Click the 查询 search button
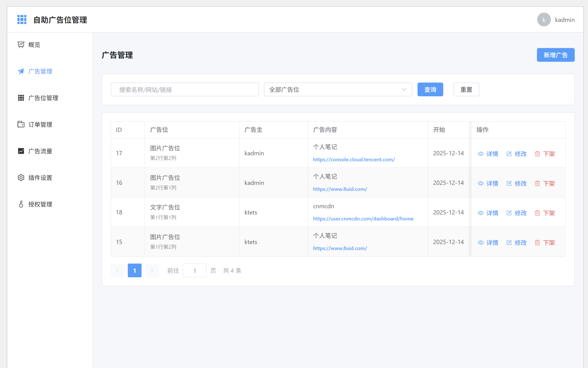 430,90
